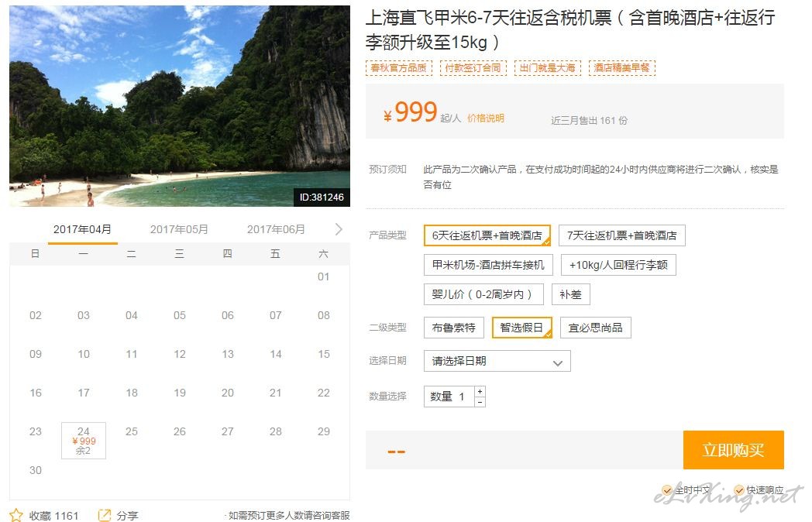Viewport: 812px width, 522px height.
Task: Select 甲米机场-酒店拼车接机 add-on
Action: click(x=488, y=265)
